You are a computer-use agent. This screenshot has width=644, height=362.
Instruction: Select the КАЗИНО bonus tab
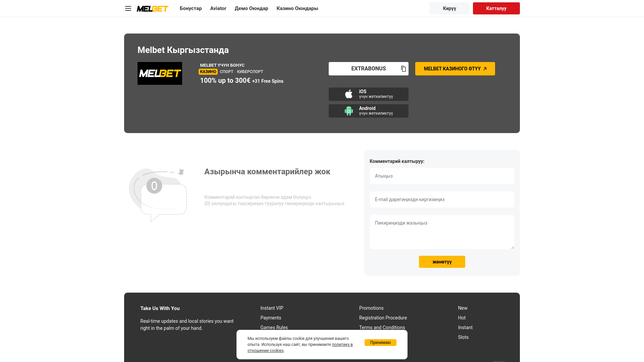pos(208,72)
